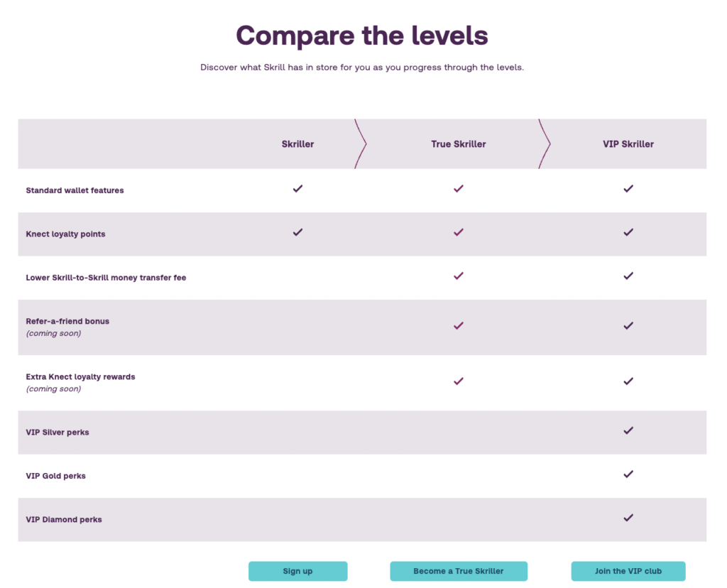Image resolution: width=727 pixels, height=588 pixels.
Task: Select the VIP Skriller column header
Action: click(628, 144)
